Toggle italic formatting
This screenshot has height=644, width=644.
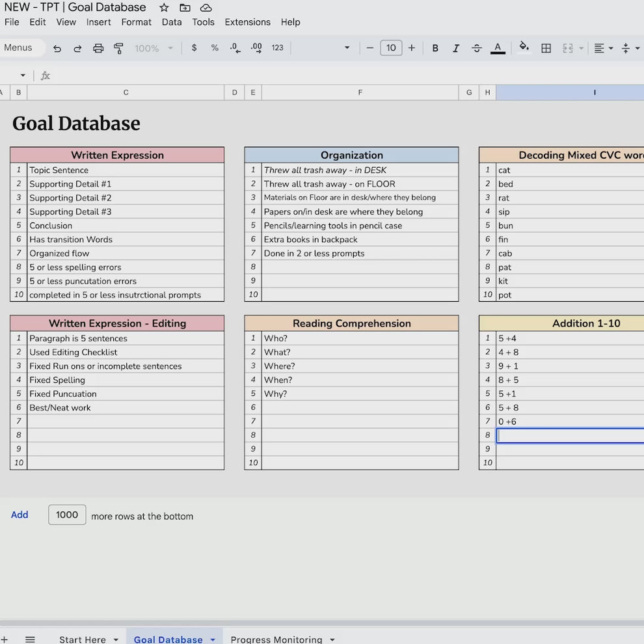click(456, 49)
